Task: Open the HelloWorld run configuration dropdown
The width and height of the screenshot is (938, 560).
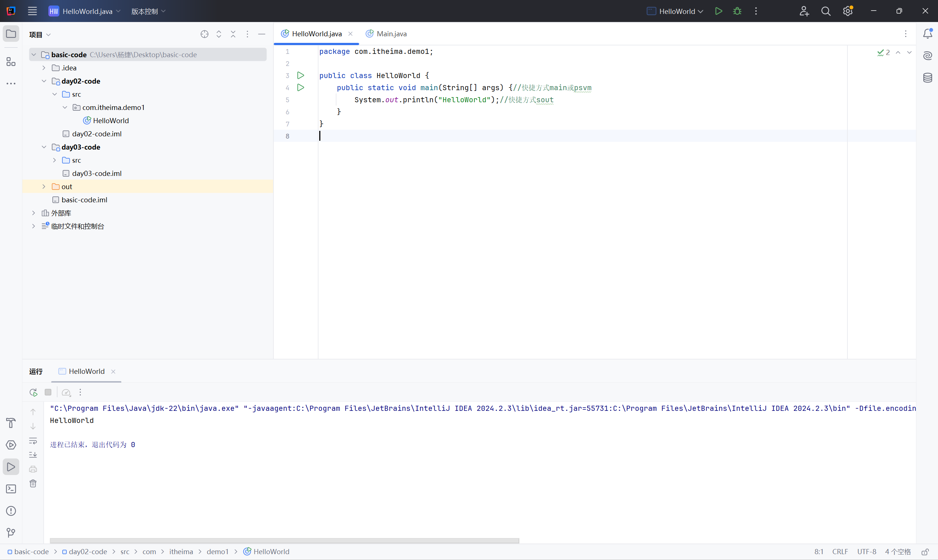Action: coord(676,11)
